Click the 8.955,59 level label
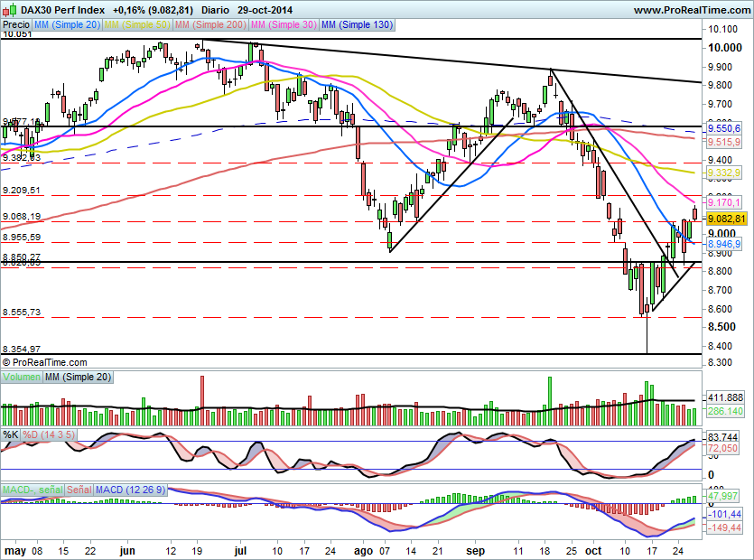This screenshot has width=754, height=560. (x=22, y=238)
